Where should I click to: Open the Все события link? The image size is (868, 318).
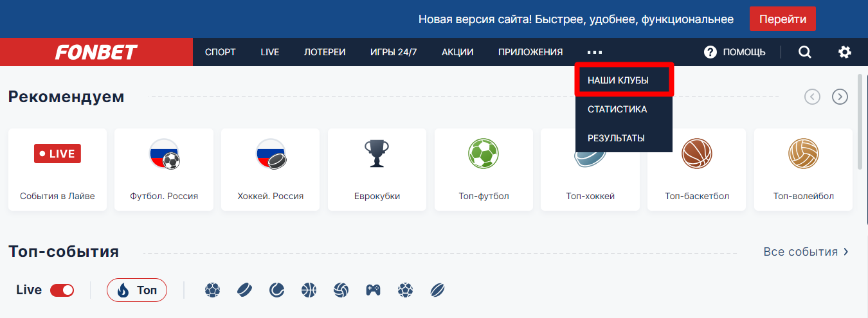pyautogui.click(x=806, y=252)
